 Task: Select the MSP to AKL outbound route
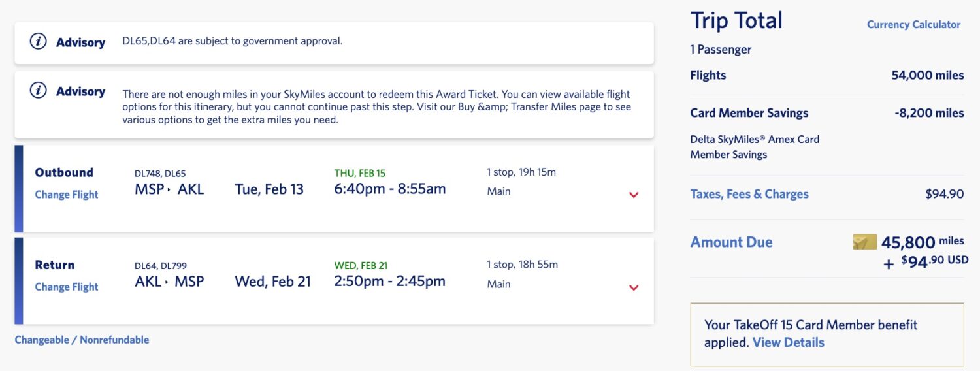169,189
